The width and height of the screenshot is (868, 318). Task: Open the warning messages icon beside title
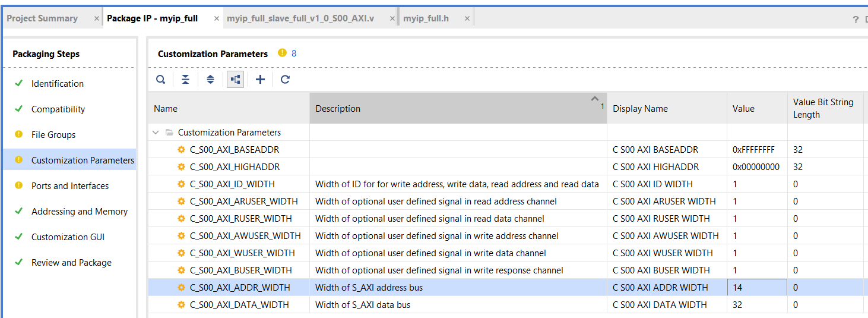point(281,53)
